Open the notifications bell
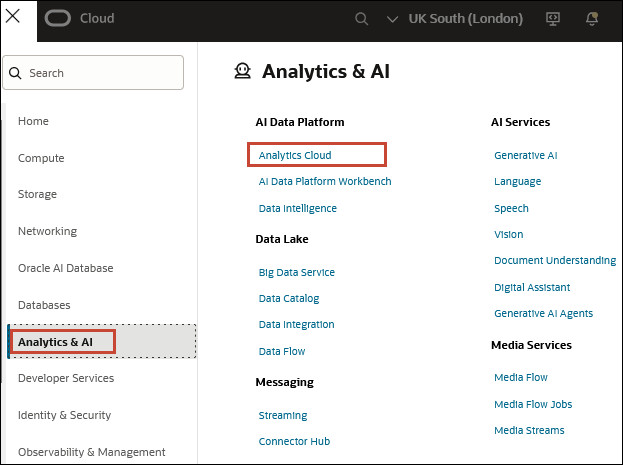Screen dimensions: 623x465 (x=592, y=19)
